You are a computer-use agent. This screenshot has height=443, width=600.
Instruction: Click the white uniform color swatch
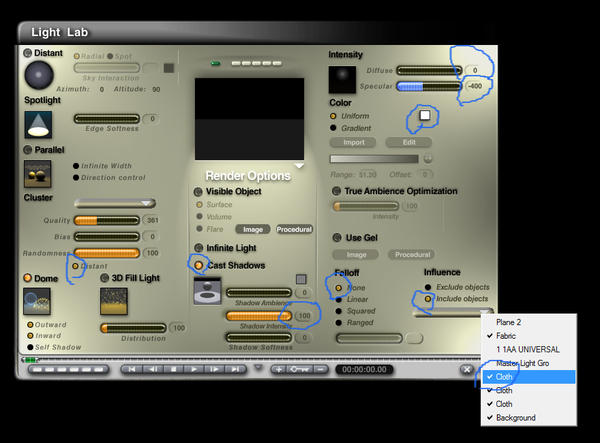(x=425, y=115)
